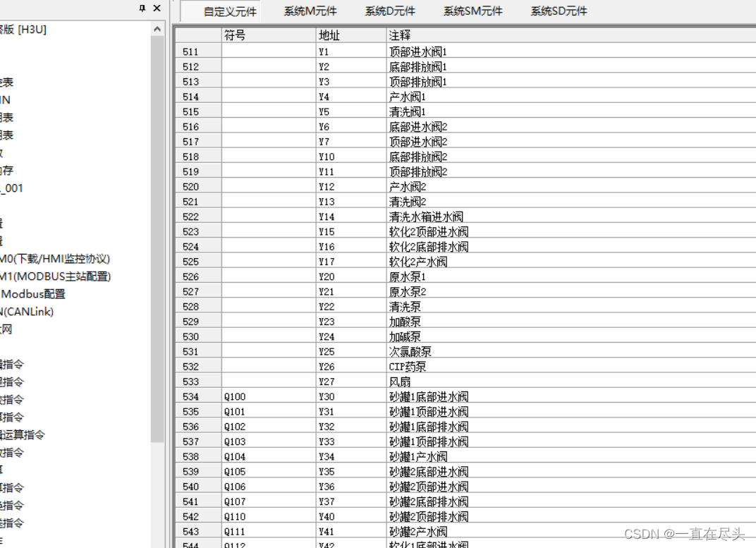Select the 运算指令 tree item
The height and width of the screenshot is (548, 756).
tap(22, 434)
